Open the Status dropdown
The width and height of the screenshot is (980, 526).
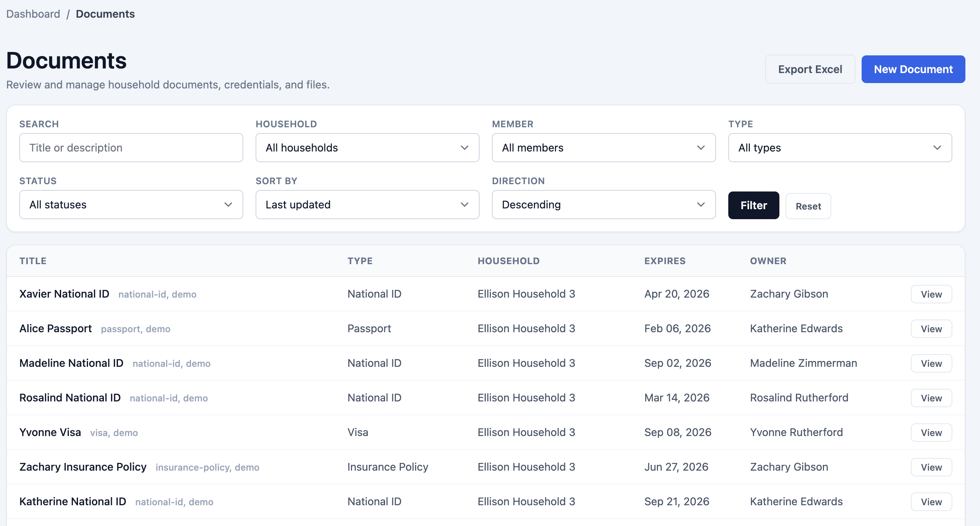pos(131,204)
